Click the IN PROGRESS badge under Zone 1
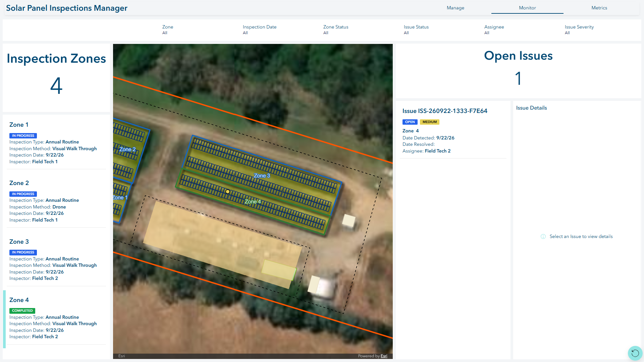The width and height of the screenshot is (644, 362). 23,136
